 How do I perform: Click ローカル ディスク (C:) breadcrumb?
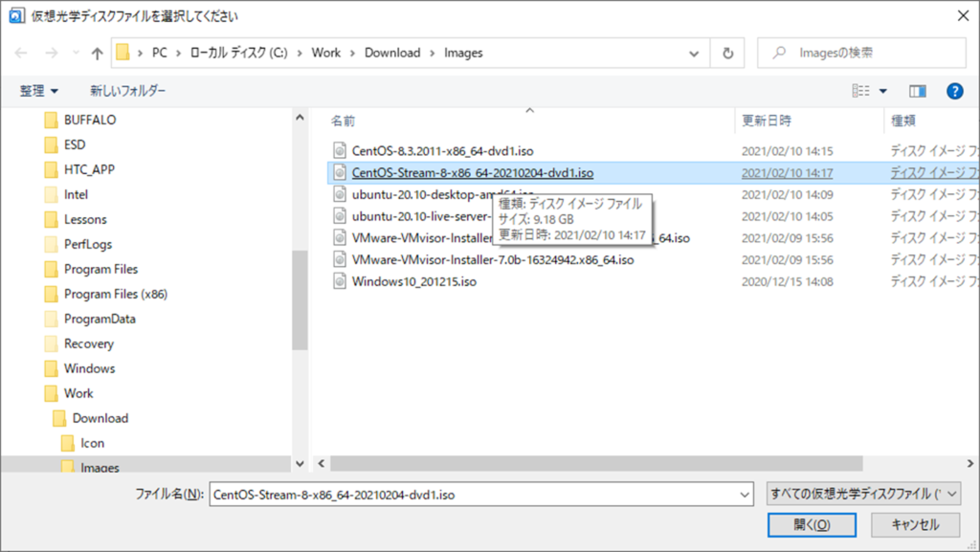tap(238, 53)
